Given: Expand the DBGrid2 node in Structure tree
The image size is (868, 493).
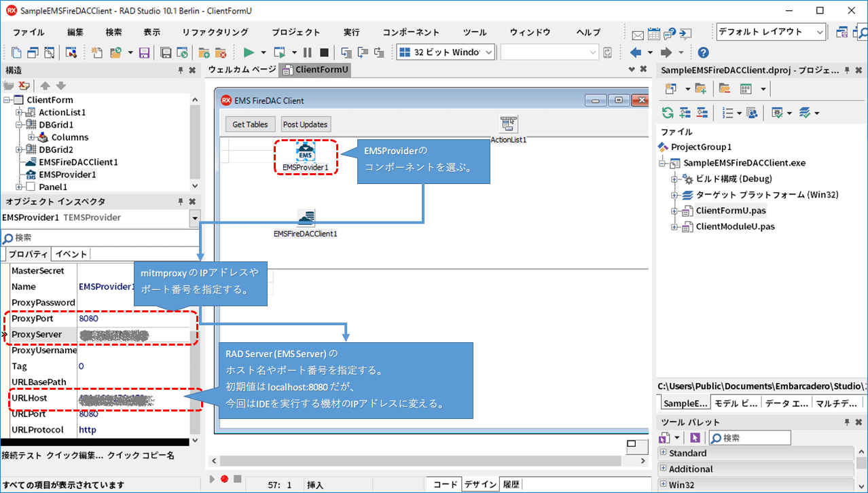Looking at the screenshot, I should (20, 149).
